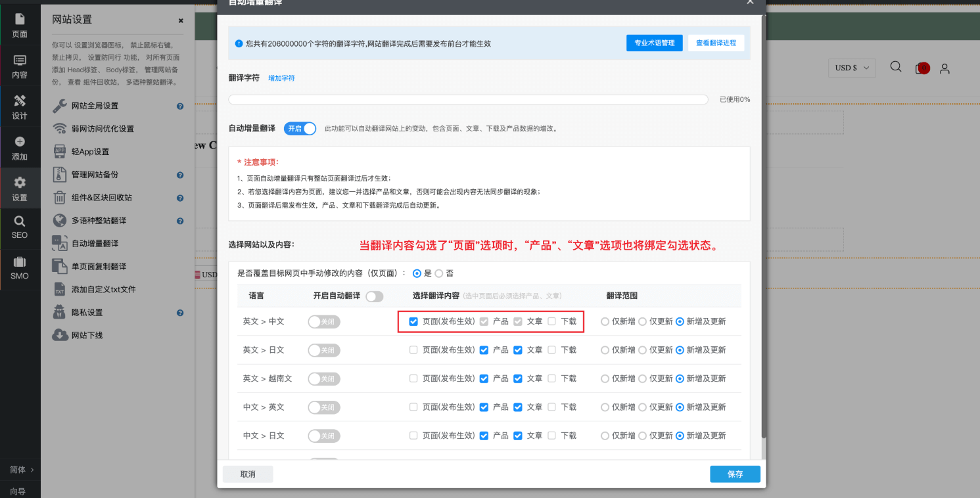Select 隐私设置 in settings list

(87, 313)
